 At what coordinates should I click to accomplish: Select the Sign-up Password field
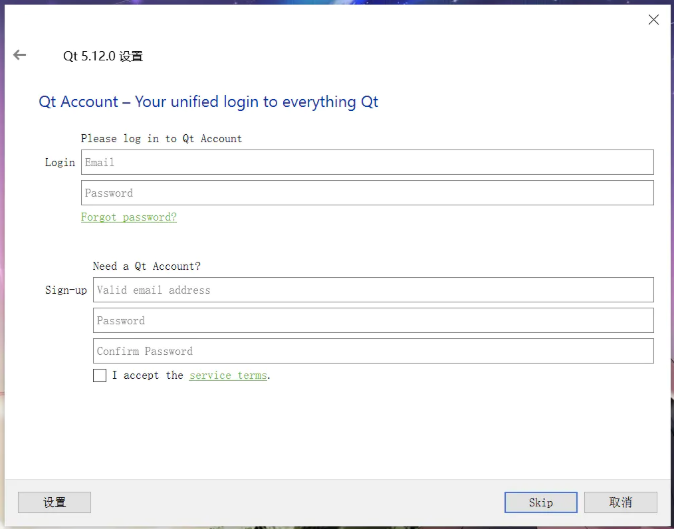(373, 320)
